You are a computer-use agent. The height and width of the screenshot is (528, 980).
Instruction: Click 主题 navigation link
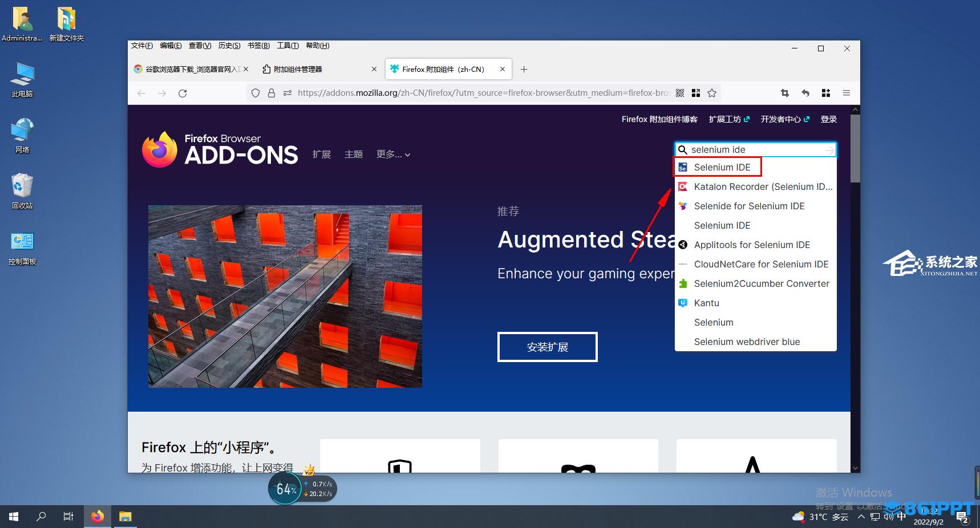pos(354,154)
